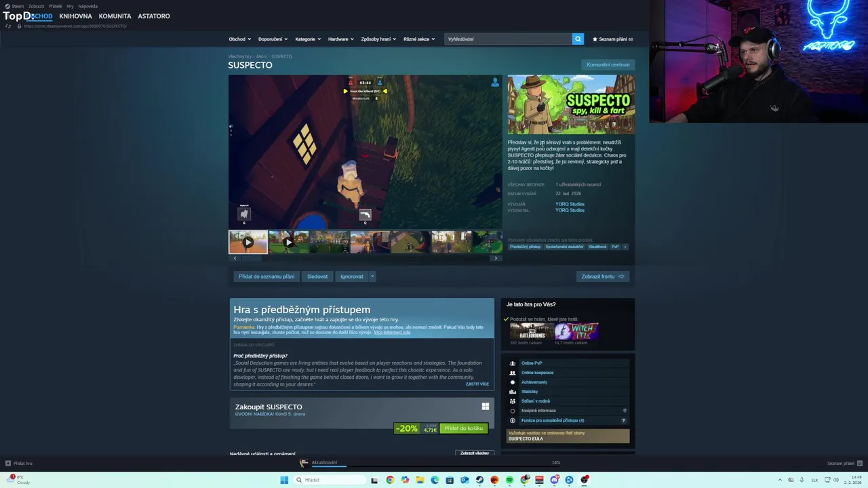This screenshot has width=868, height=488.
Task: Click Zobrazit všechny events button
Action: (475, 453)
